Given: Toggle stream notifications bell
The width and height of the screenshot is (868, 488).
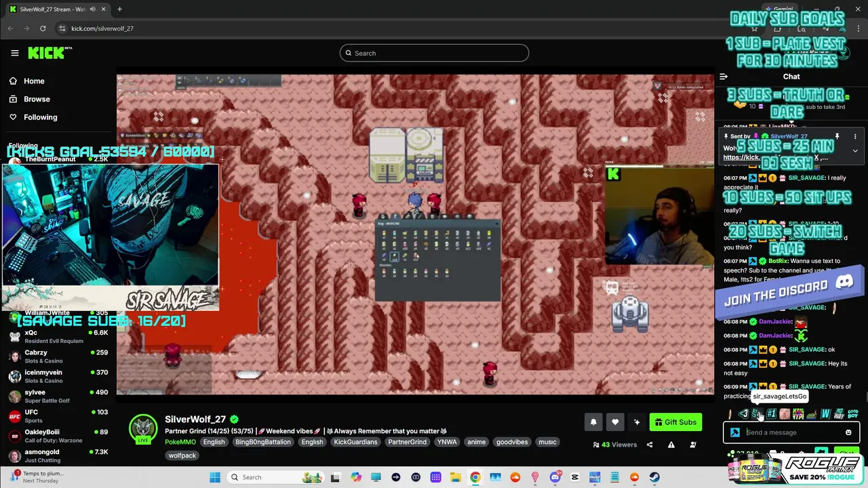Looking at the screenshot, I should click(x=593, y=422).
